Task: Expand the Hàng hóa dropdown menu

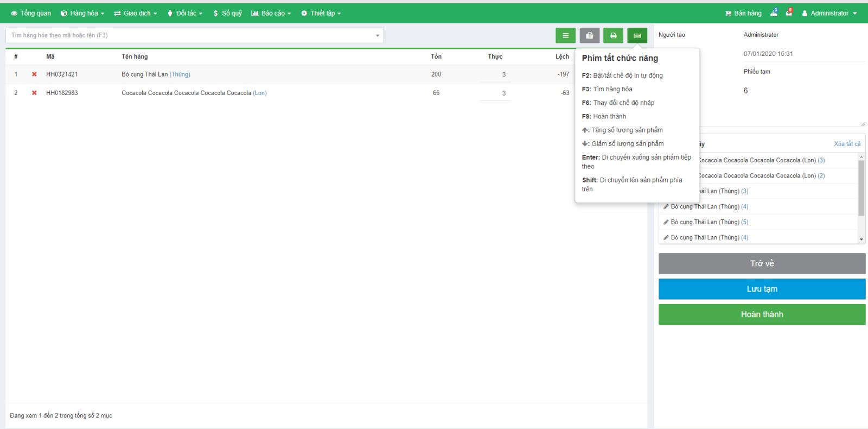Action: click(82, 13)
